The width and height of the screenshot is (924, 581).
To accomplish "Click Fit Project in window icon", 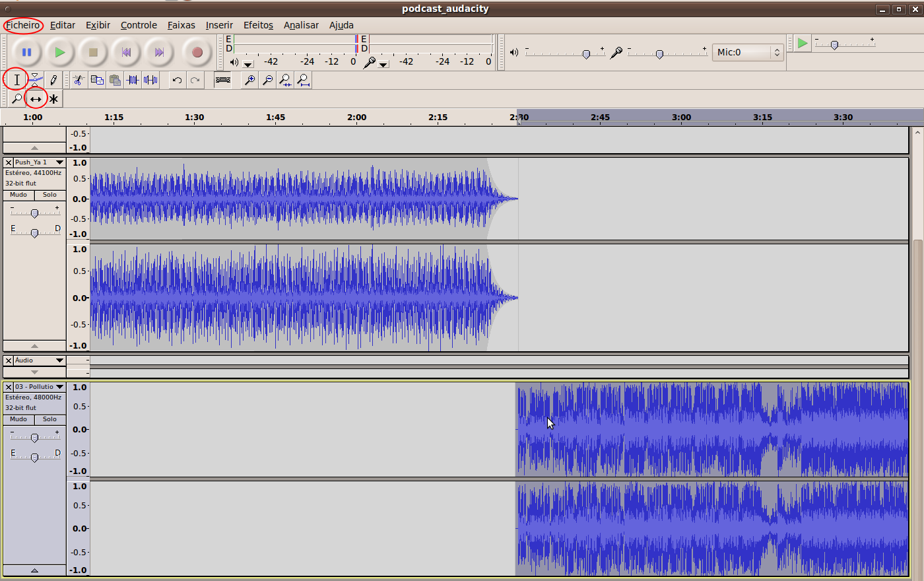I will (303, 80).
